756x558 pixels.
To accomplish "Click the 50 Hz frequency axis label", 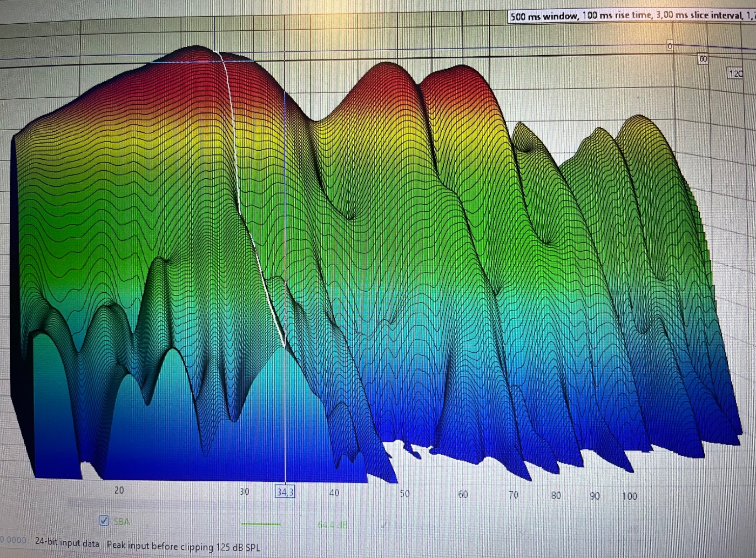I will pyautogui.click(x=404, y=493).
